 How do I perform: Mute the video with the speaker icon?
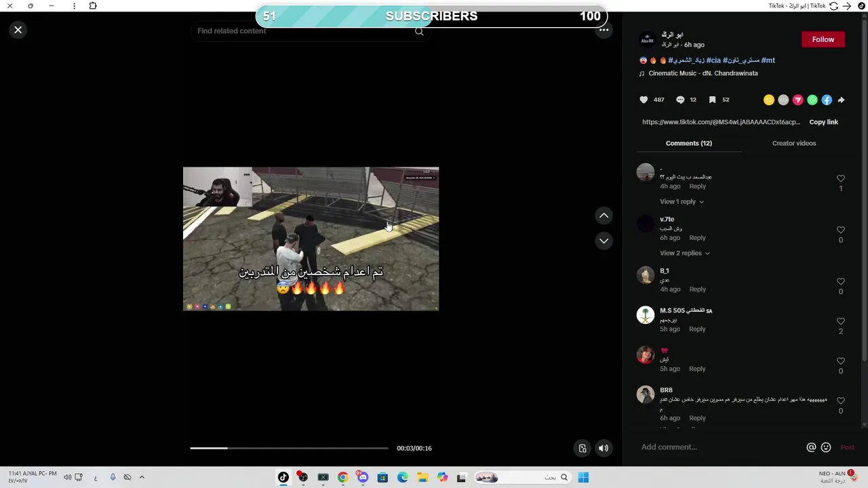(603, 448)
